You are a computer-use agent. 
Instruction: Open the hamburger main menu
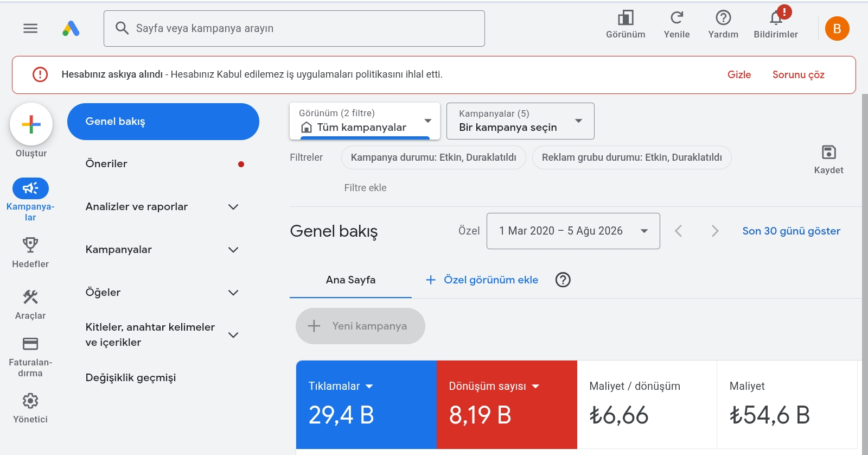(x=30, y=28)
